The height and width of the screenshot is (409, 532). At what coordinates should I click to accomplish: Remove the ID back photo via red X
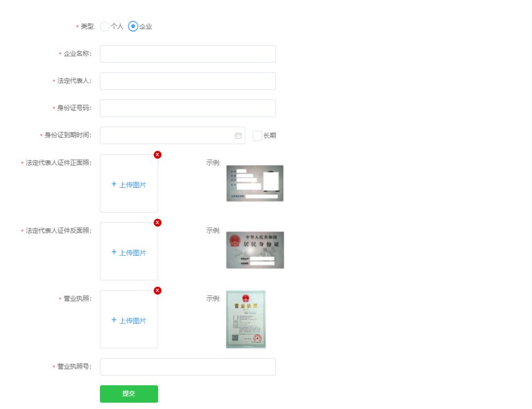click(x=158, y=222)
